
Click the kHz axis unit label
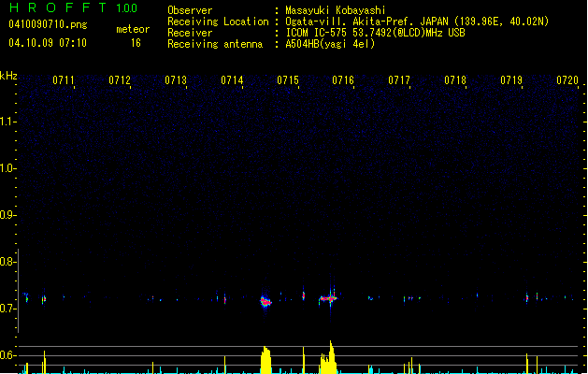(x=8, y=76)
